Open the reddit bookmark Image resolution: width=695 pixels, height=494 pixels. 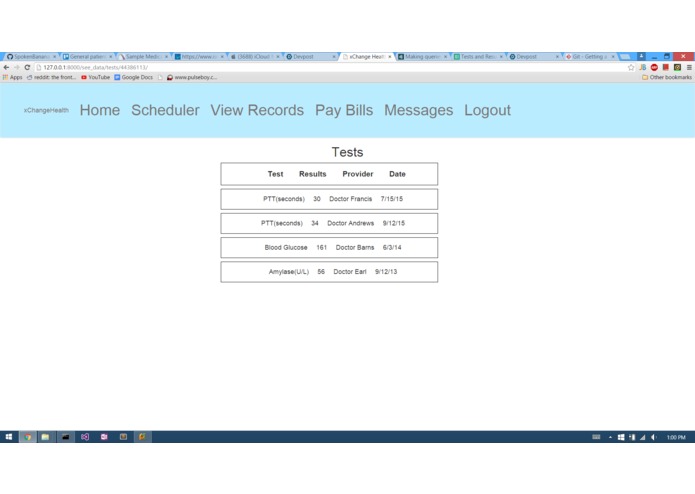(x=51, y=77)
